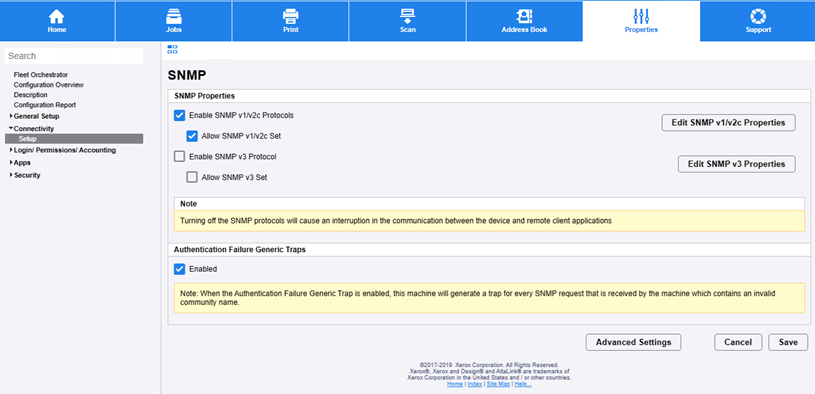
Task: Click Edit SNMP v3 Properties
Action: [737, 164]
